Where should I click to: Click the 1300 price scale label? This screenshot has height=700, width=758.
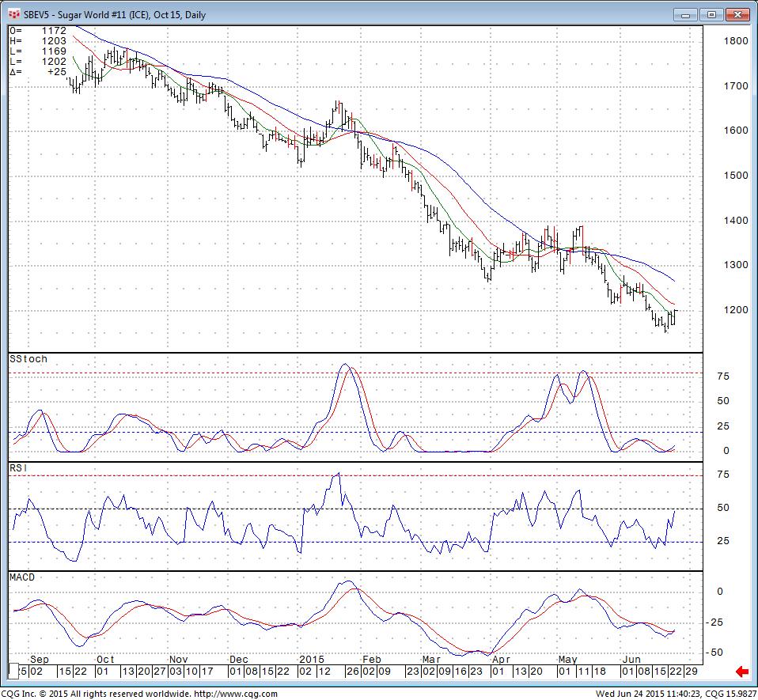[x=736, y=265]
